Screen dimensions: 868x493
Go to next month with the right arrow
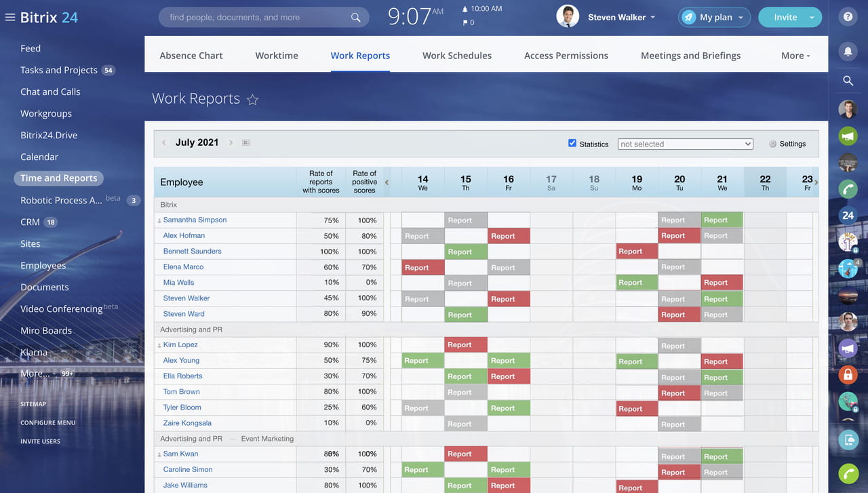(x=231, y=142)
